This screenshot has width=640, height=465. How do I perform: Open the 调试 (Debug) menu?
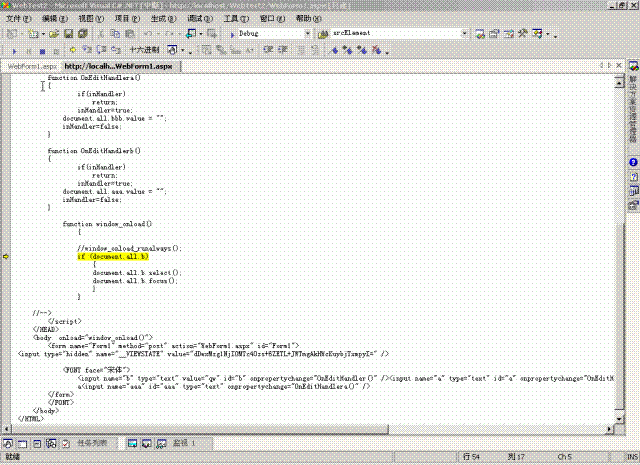pyautogui.click(x=200, y=18)
